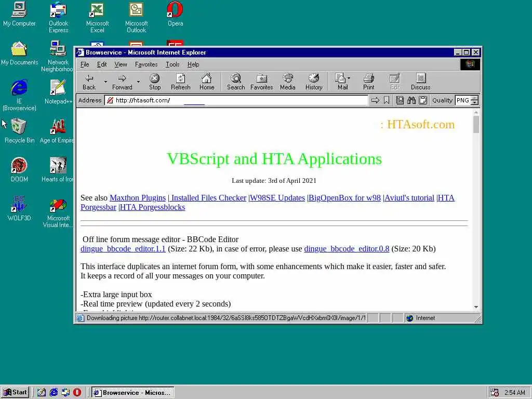
Task: Select the Opera desktop icon
Action: (176, 14)
